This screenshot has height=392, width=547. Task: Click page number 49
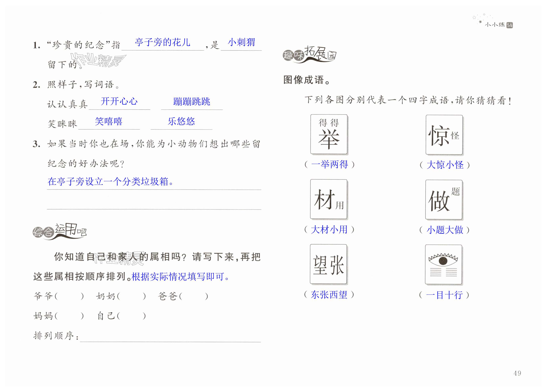tap(517, 373)
